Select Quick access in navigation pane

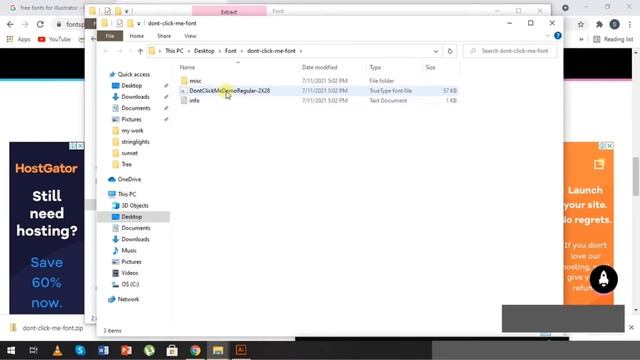tap(133, 74)
